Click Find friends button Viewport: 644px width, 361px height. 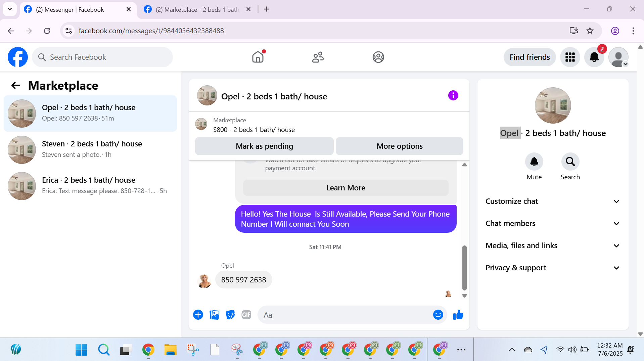pyautogui.click(x=530, y=57)
